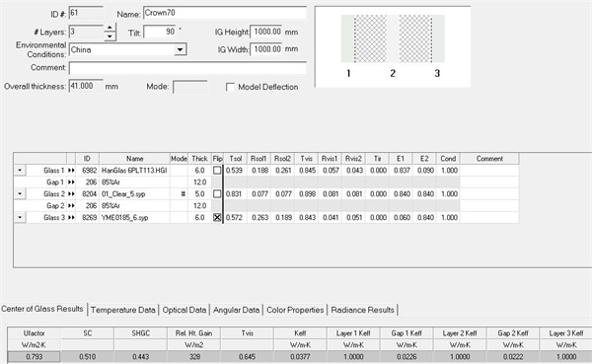Screen dimensions: 592x364
Task: Open the Temperature Data tab
Action: (123, 310)
